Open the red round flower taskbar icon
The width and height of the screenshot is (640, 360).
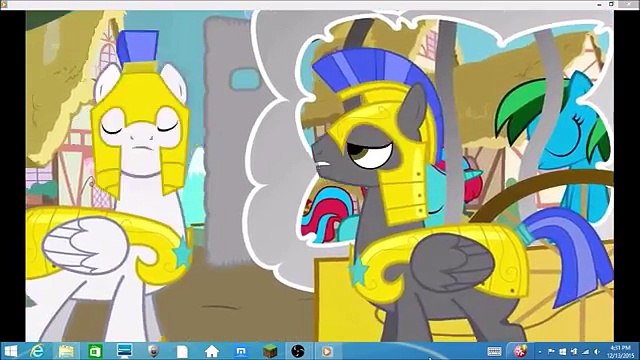[x=520, y=351]
